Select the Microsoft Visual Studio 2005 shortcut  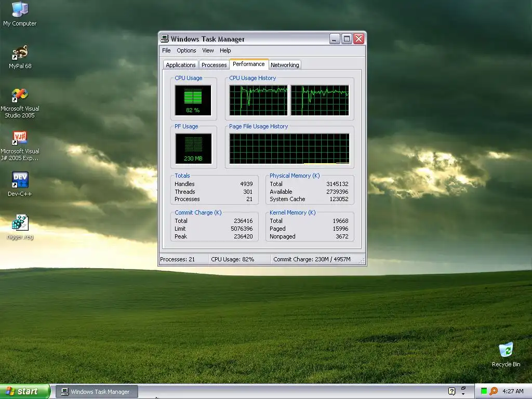[20, 103]
